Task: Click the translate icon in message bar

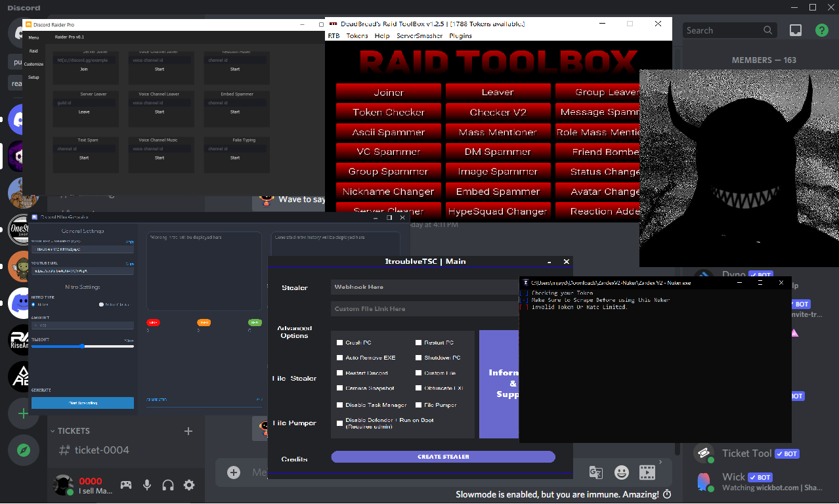Action: coord(596,472)
